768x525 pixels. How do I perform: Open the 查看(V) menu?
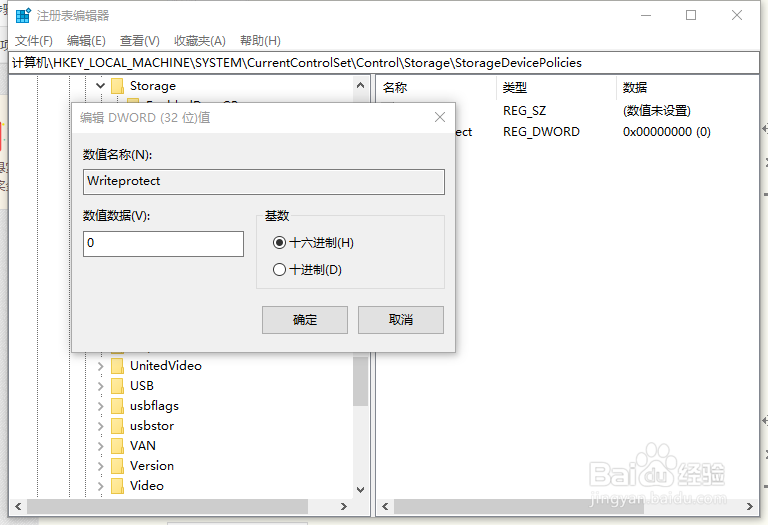coord(140,41)
